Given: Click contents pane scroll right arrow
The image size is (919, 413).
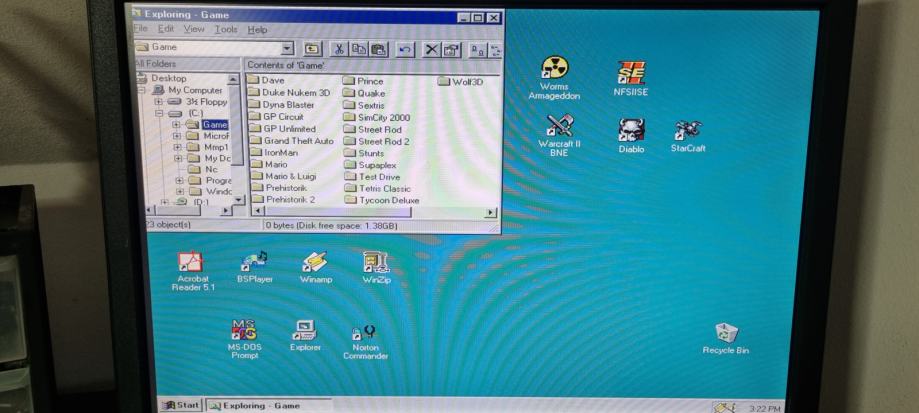Looking at the screenshot, I should [491, 213].
